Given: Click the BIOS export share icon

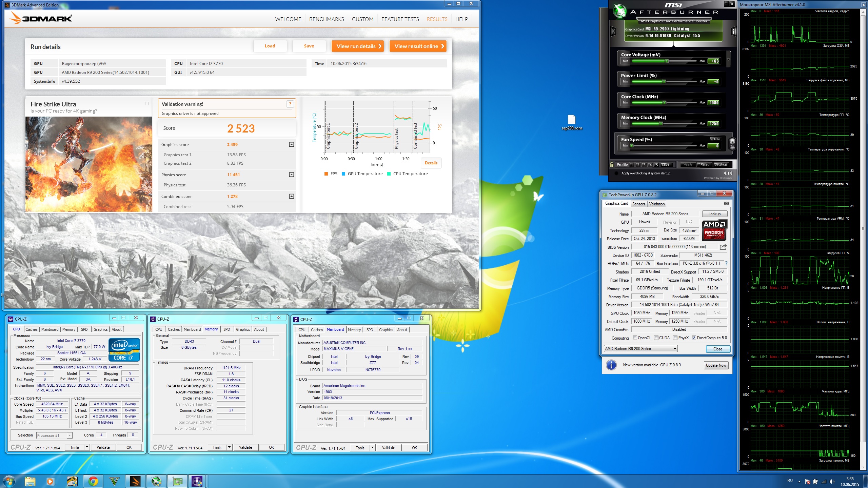Looking at the screenshot, I should click(x=723, y=247).
